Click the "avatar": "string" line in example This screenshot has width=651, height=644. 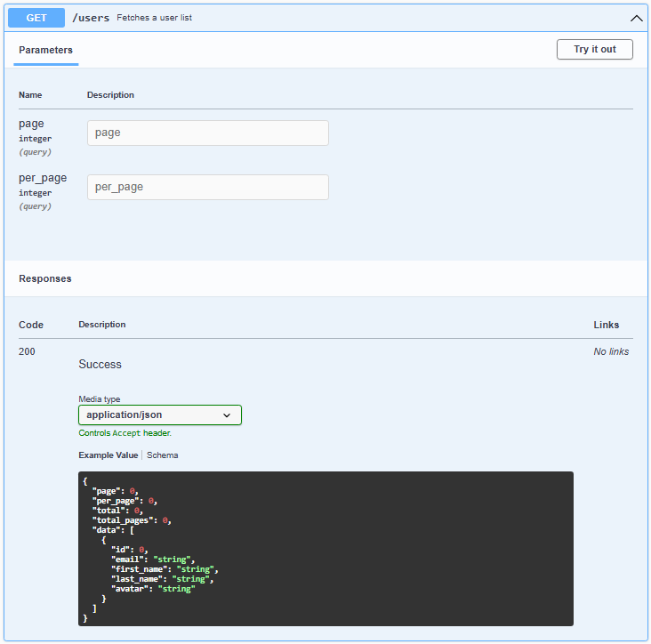pos(153,589)
